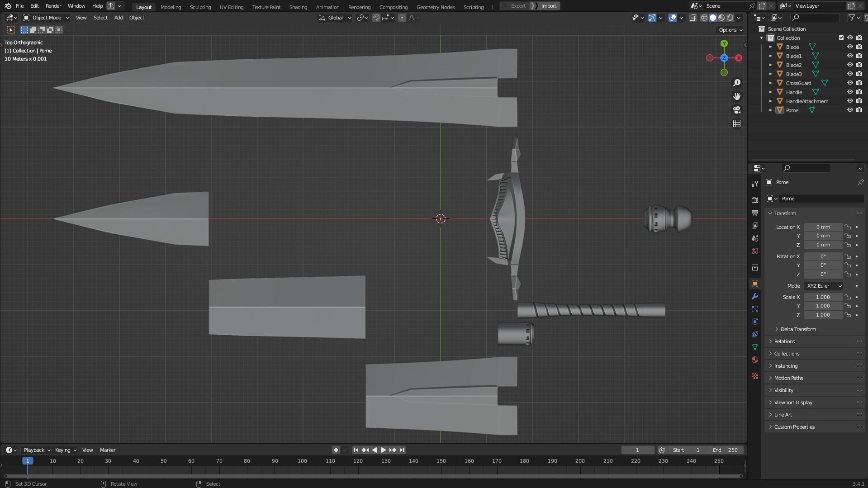Click the current frame 1 timeline marker
868x488 pixels.
click(x=28, y=460)
